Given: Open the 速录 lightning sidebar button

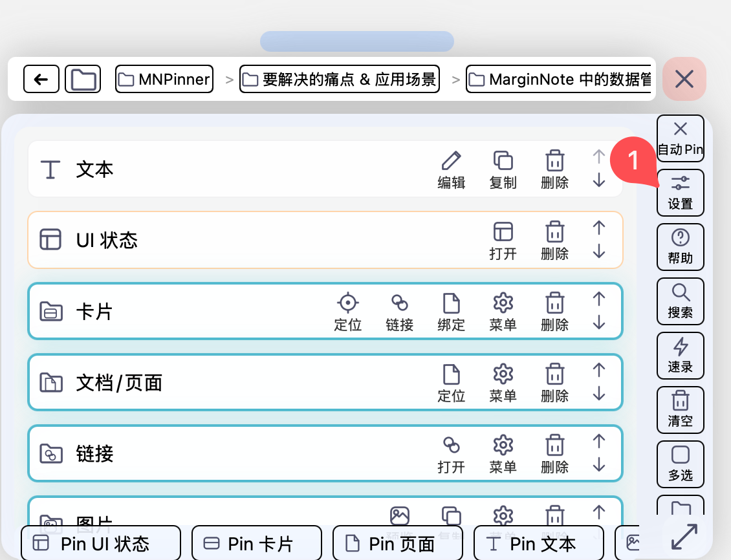Looking at the screenshot, I should pyautogui.click(x=680, y=355).
